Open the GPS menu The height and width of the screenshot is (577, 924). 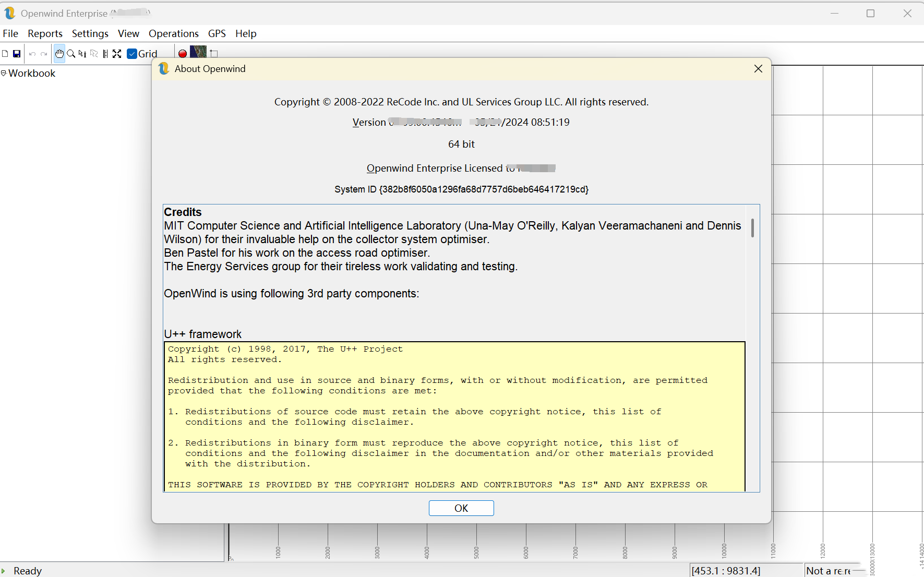(217, 33)
